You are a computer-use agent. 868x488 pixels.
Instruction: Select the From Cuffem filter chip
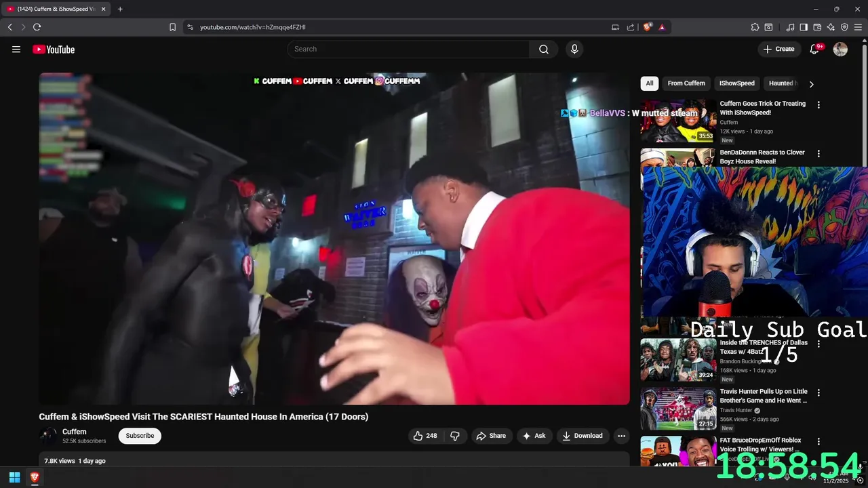(x=686, y=83)
